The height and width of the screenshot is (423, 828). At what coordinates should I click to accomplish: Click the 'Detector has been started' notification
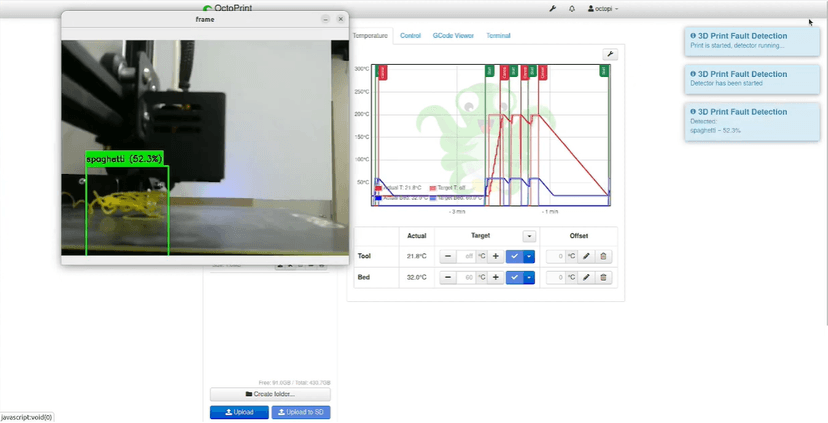752,79
